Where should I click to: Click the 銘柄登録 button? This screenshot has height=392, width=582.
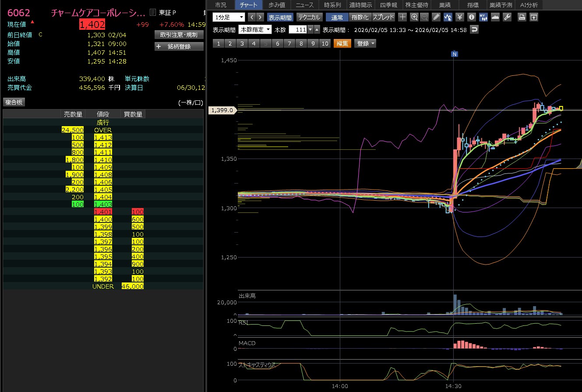pos(179,46)
